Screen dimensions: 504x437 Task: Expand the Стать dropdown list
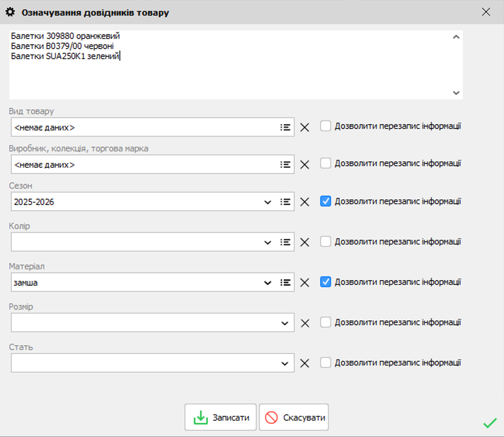click(x=285, y=363)
